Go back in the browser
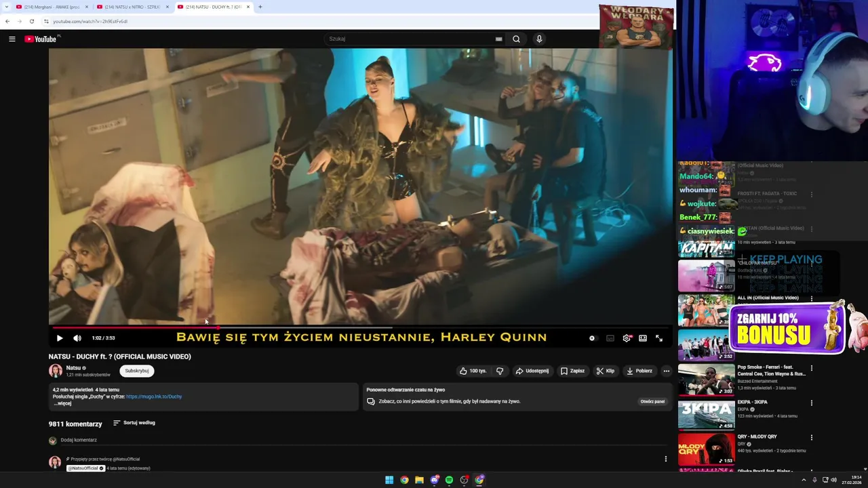The width and height of the screenshot is (868, 488). (7, 21)
